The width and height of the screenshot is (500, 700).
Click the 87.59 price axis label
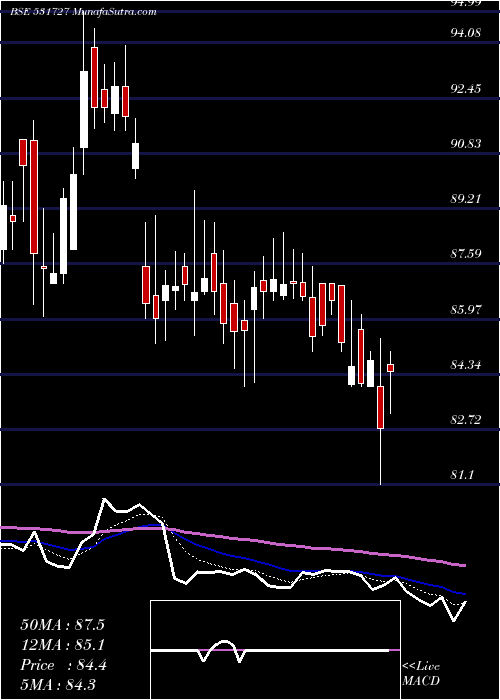coord(465,254)
